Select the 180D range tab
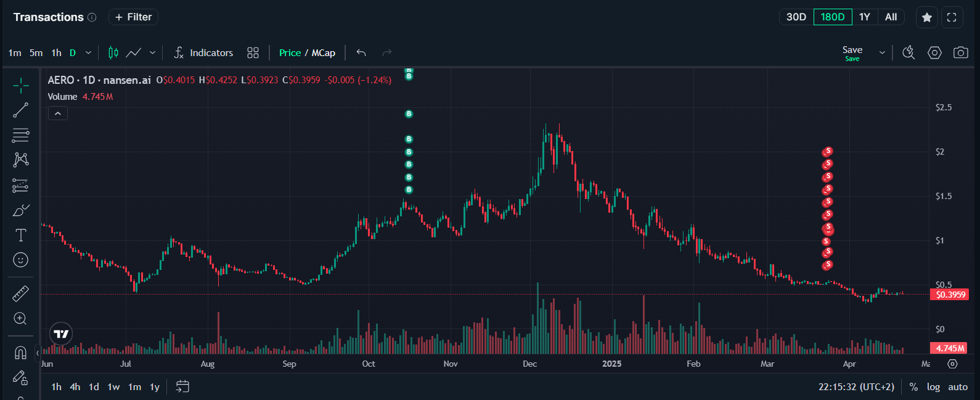Image resolution: width=980 pixels, height=400 pixels. [x=833, y=17]
